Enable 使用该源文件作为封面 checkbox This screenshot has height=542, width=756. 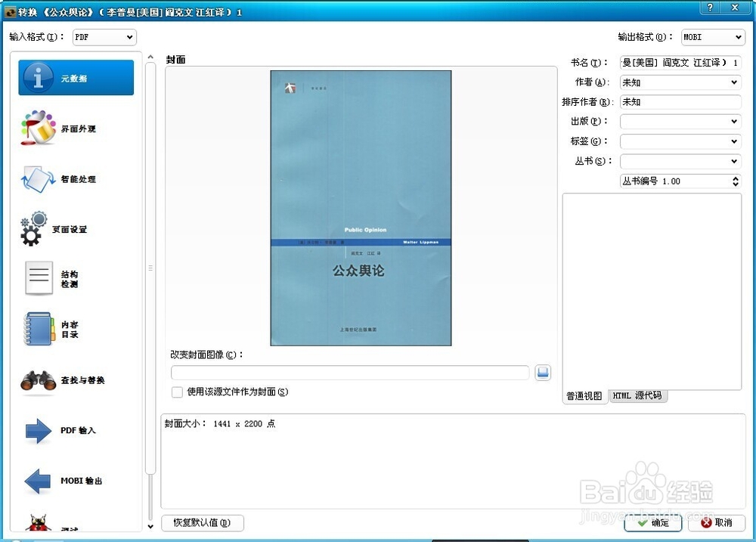coord(177,392)
